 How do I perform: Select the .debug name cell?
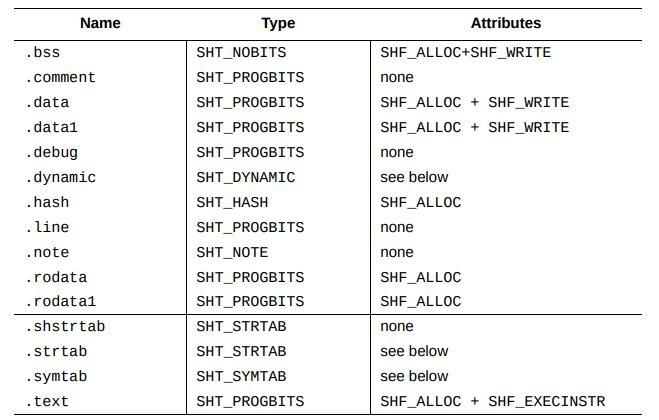[x=51, y=152]
